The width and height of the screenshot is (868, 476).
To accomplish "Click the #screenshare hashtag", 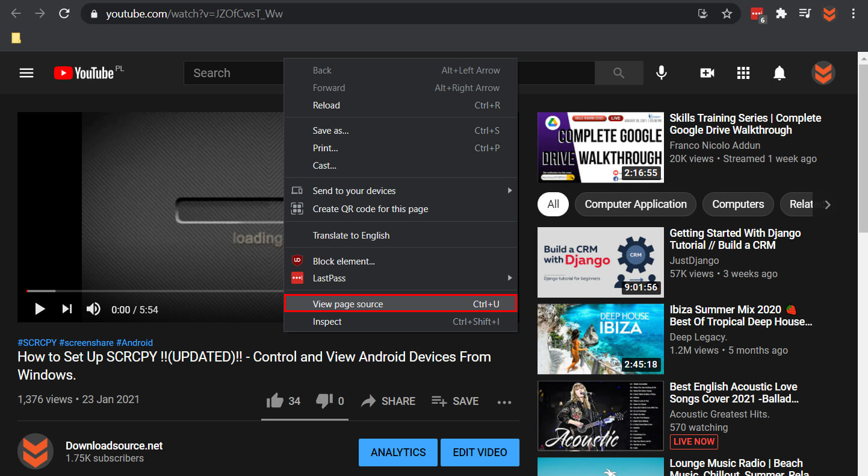I will [x=87, y=342].
